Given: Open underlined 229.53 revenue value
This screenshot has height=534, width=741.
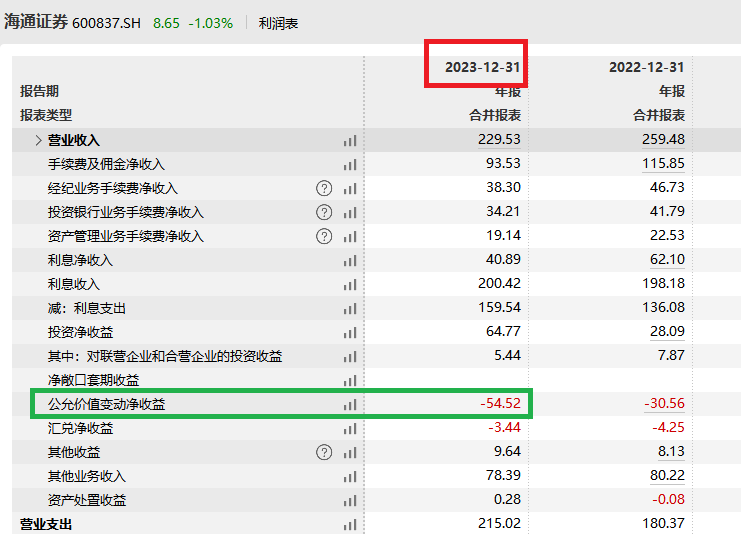Looking at the screenshot, I should tap(499, 139).
